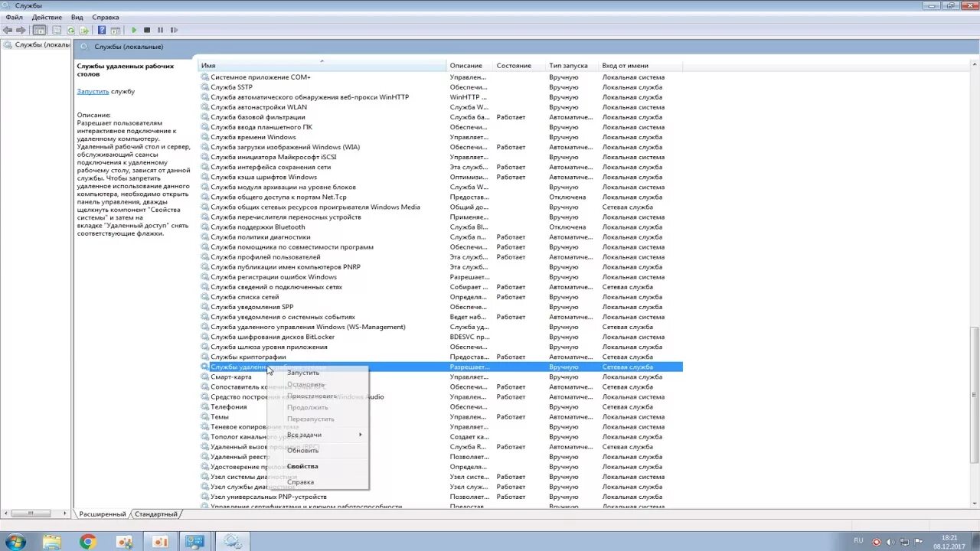980x551 pixels.
Task: Select Узел универсальных PNP-устройств row
Action: (441, 497)
